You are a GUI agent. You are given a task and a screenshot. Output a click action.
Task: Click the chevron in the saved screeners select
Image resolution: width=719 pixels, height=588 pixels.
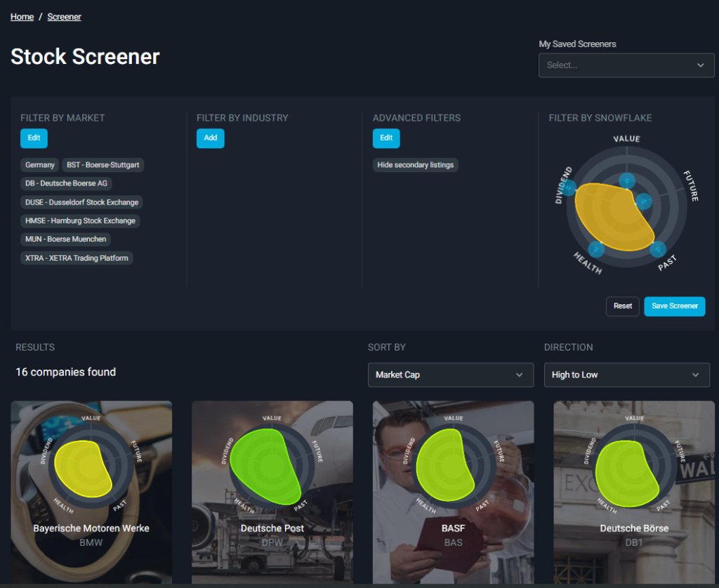[700, 65]
